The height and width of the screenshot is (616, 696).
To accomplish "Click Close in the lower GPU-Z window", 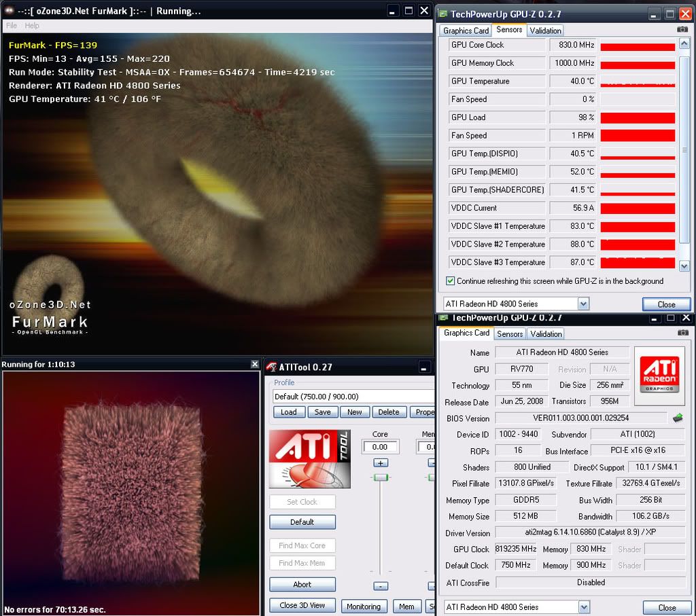I will click(667, 608).
